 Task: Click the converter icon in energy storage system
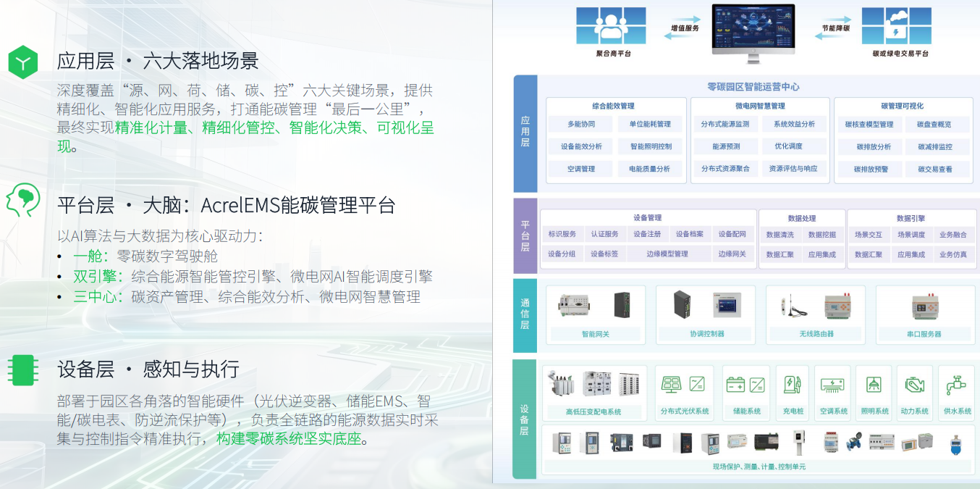click(x=757, y=385)
